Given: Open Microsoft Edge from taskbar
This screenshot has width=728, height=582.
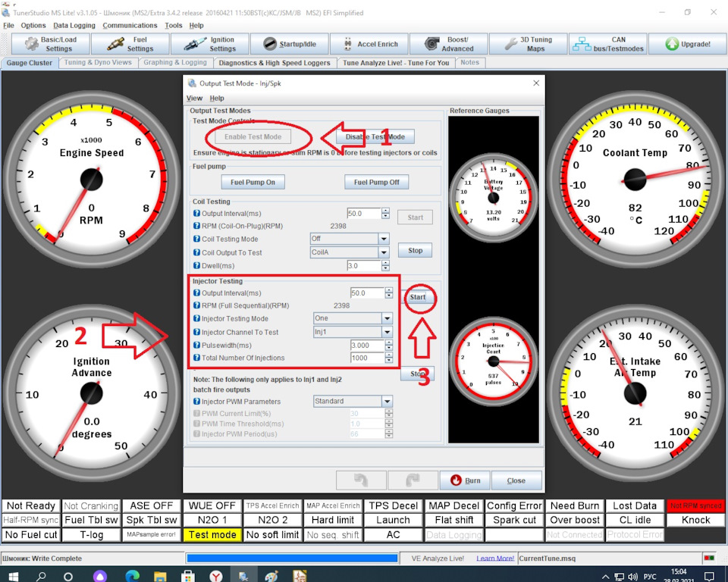Looking at the screenshot, I should pos(132,576).
